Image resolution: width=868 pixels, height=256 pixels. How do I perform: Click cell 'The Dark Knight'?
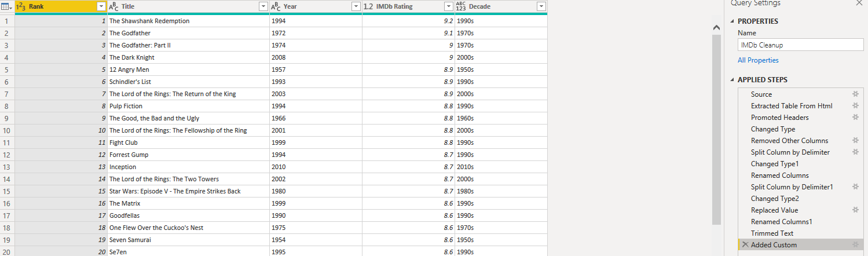coord(188,57)
